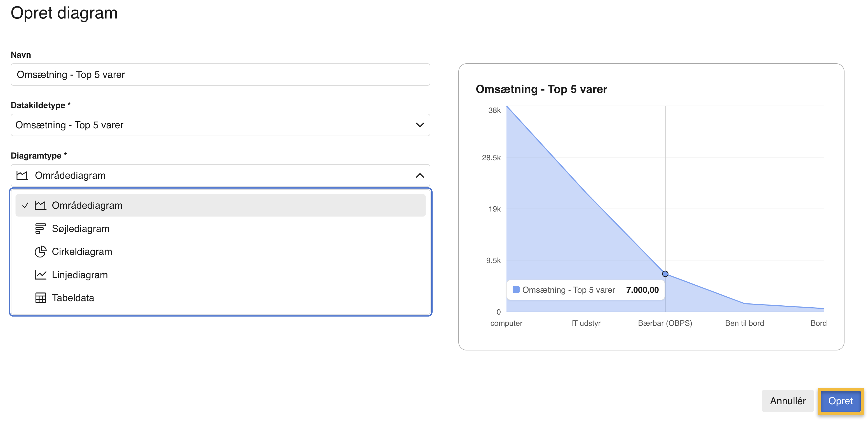This screenshot has width=868, height=423.
Task: Click the Bærbar (OBPS) axis label
Action: click(x=665, y=323)
